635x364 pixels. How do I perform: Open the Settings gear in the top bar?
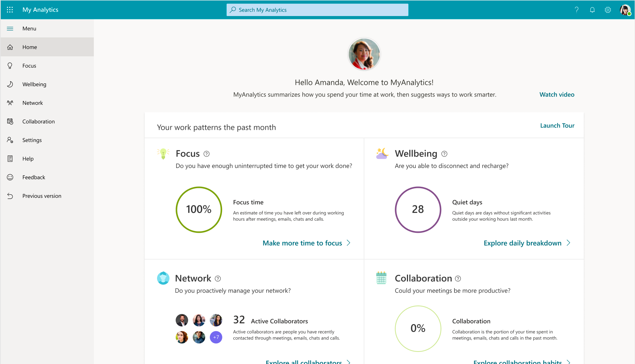coord(608,10)
